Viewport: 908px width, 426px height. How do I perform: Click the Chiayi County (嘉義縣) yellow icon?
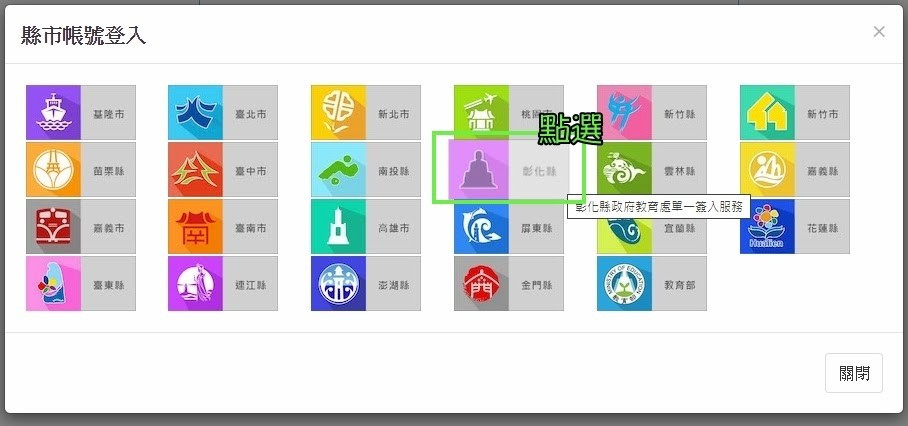767,170
